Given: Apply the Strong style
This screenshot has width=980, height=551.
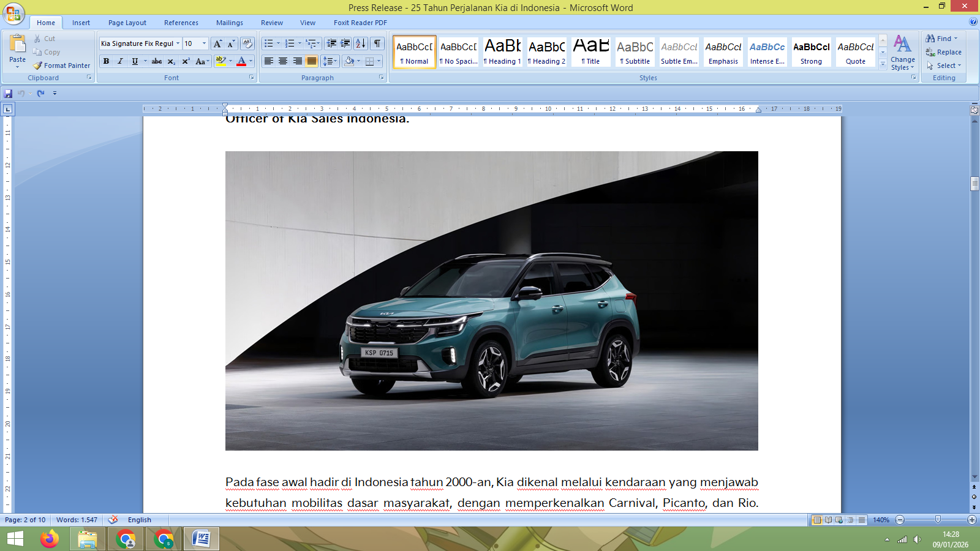Looking at the screenshot, I should (x=811, y=51).
